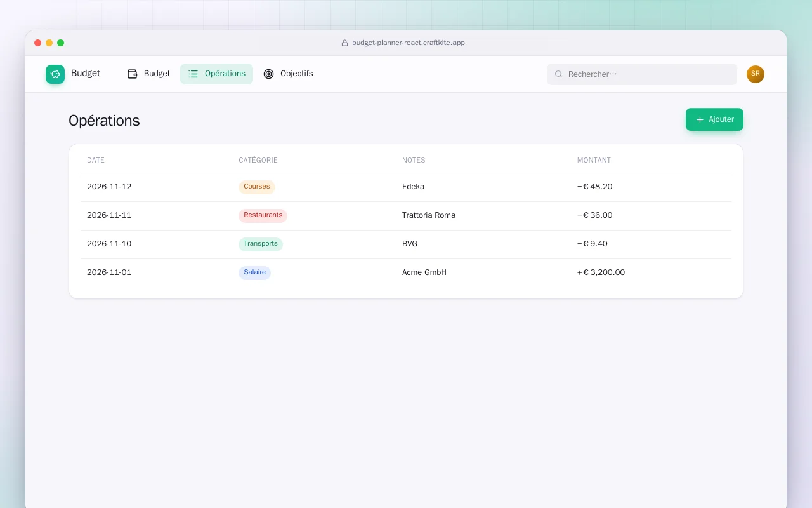Maximize the window with the green button
Screen dimensions: 812x508
(x=61, y=43)
